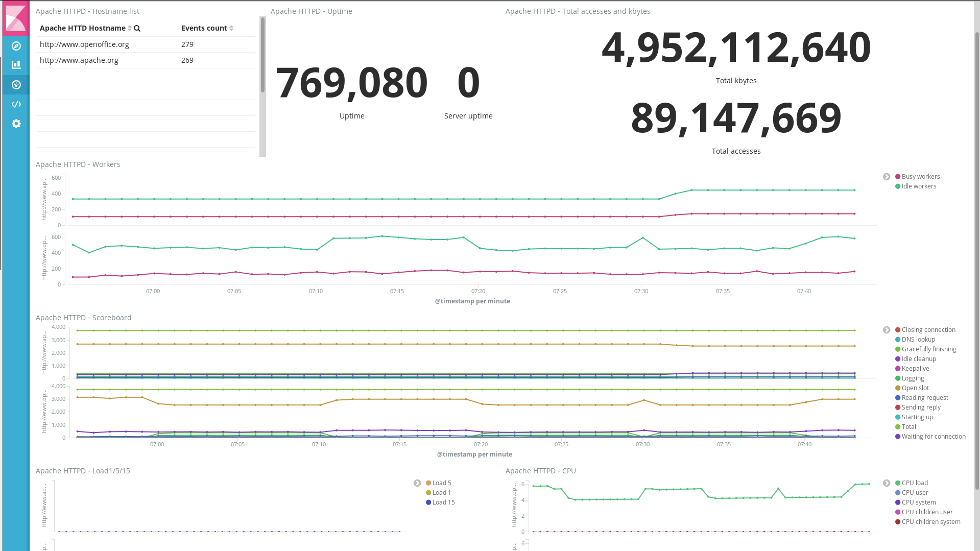Select the Visualize bar-chart icon in the sidebar
Screen dimensions: 980x551
click(x=16, y=64)
